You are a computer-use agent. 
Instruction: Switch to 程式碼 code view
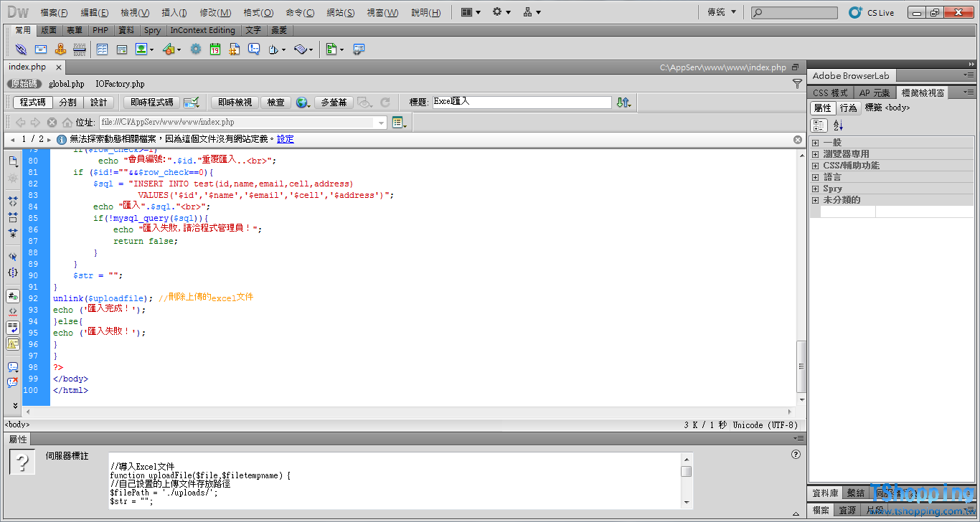pos(32,103)
